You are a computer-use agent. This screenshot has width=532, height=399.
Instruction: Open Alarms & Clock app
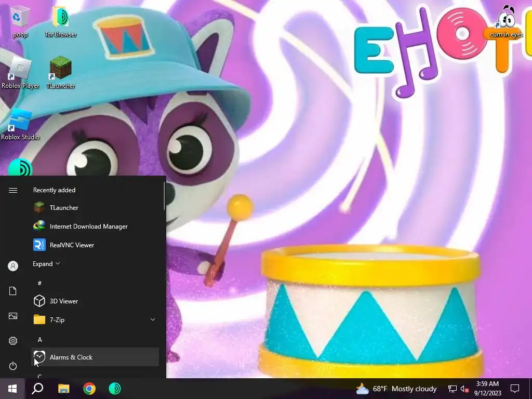[95, 357]
